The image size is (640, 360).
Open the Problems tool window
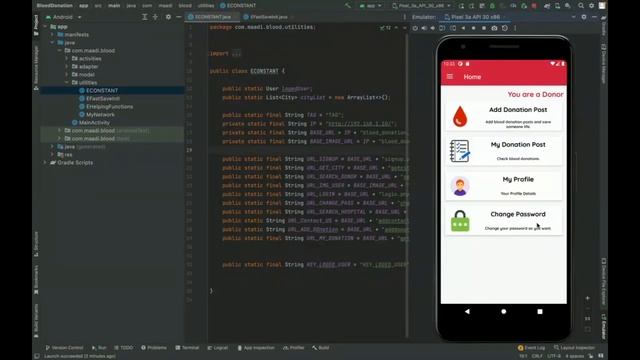[154, 348]
